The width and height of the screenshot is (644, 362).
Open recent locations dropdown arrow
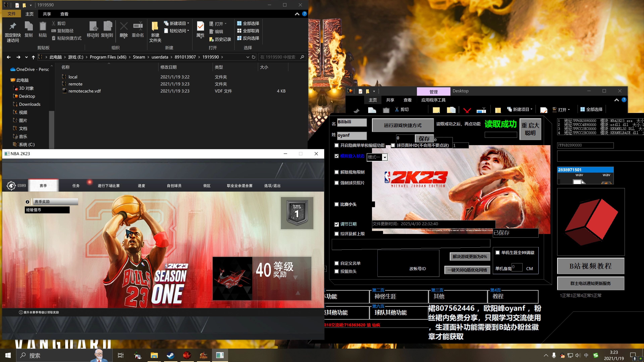[x=26, y=57]
